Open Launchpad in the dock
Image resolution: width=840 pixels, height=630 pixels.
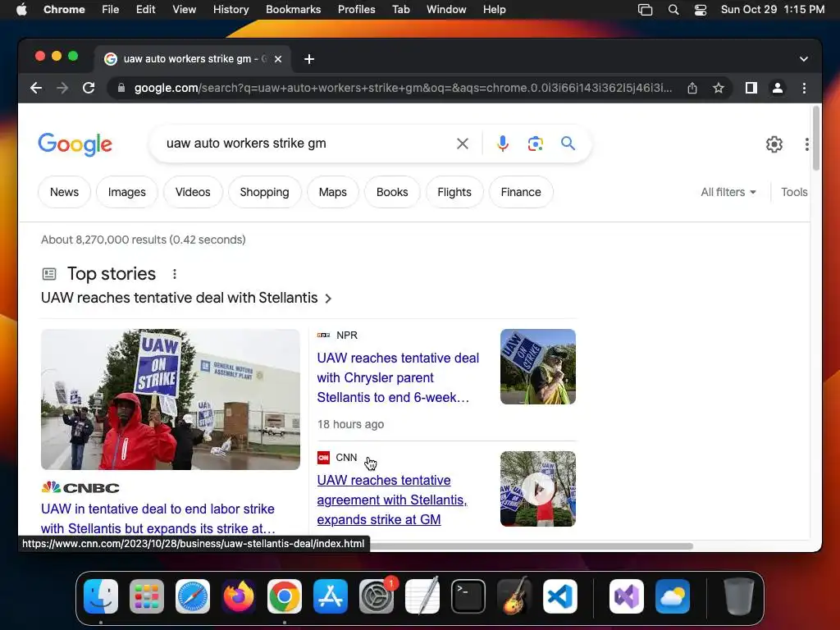pyautogui.click(x=147, y=596)
